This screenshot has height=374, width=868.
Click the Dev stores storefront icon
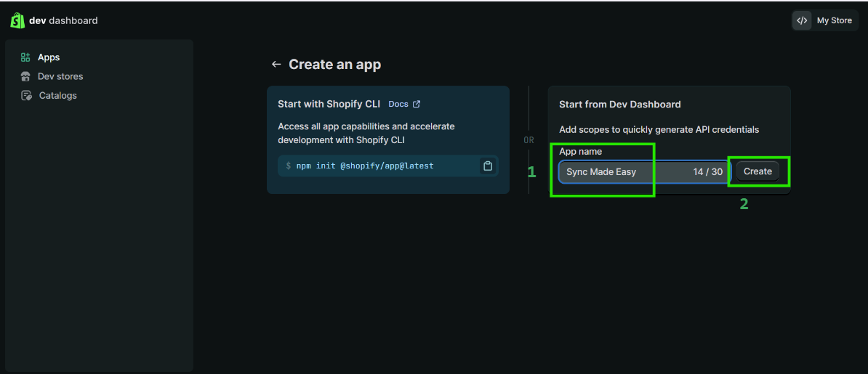(x=25, y=76)
